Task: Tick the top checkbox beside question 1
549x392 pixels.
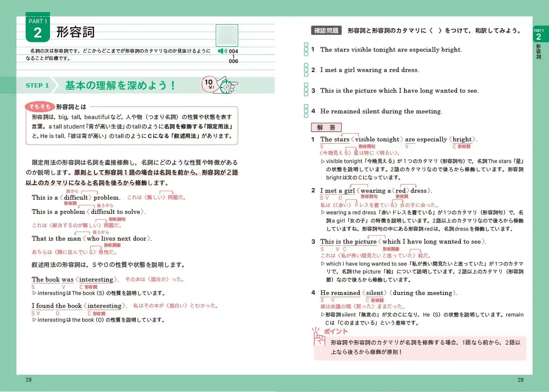Action: coord(306,44)
